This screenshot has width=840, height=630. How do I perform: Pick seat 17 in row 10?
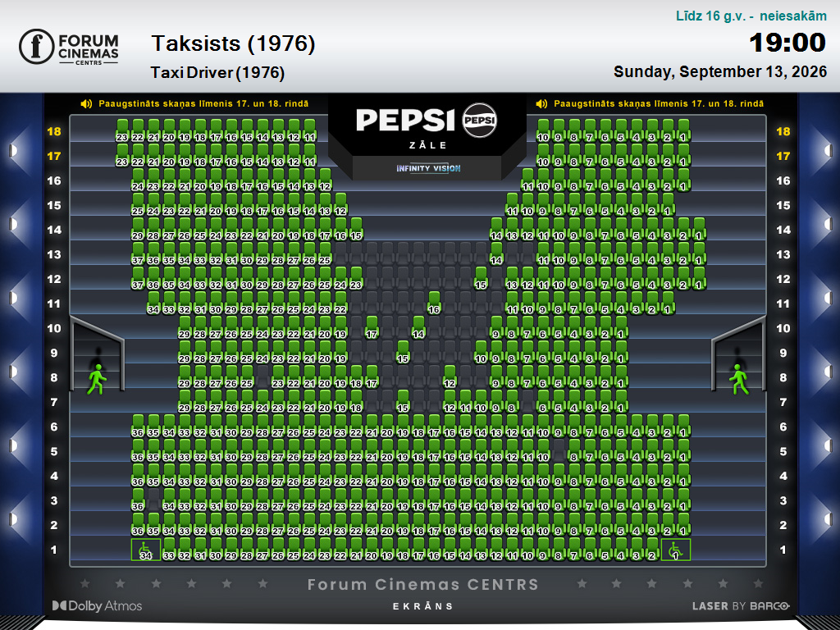(372, 328)
